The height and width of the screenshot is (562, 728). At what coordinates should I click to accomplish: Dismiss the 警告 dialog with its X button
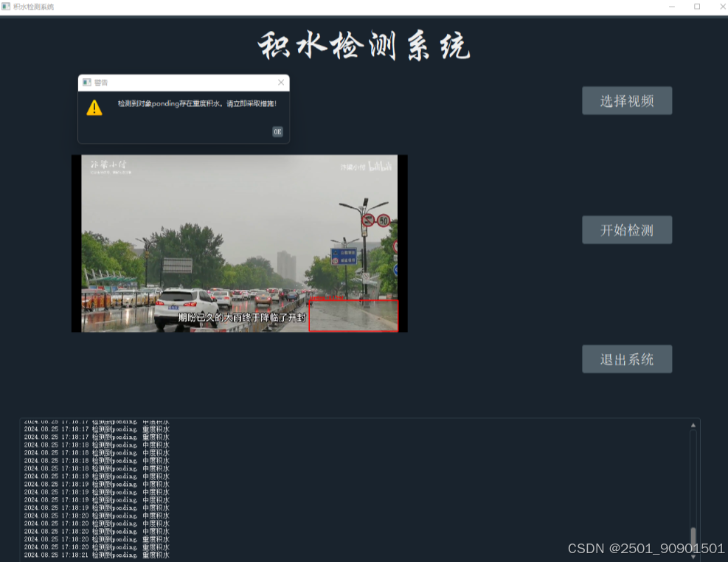[x=281, y=83]
